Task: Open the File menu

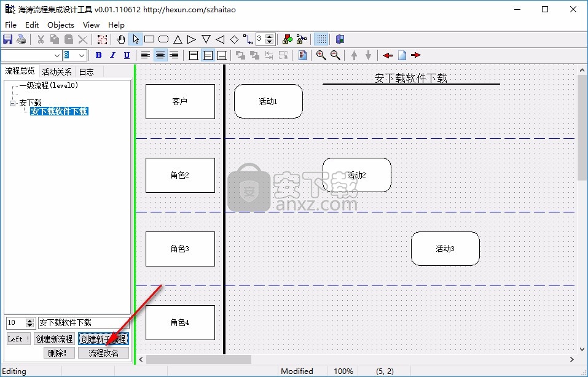Action: 10,25
